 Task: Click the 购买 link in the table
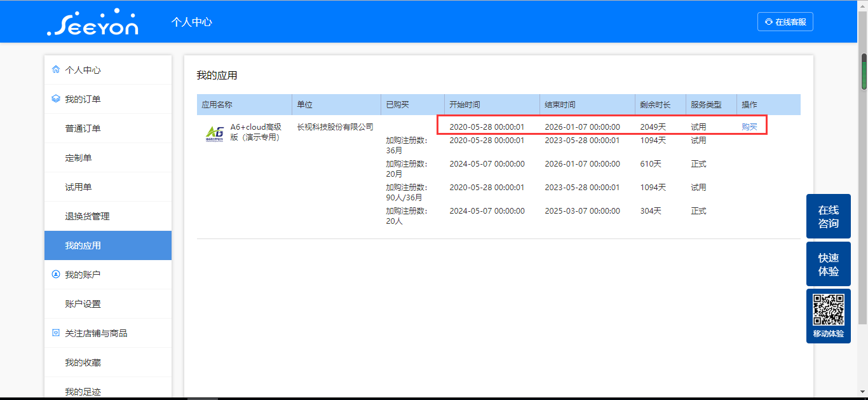click(x=750, y=127)
